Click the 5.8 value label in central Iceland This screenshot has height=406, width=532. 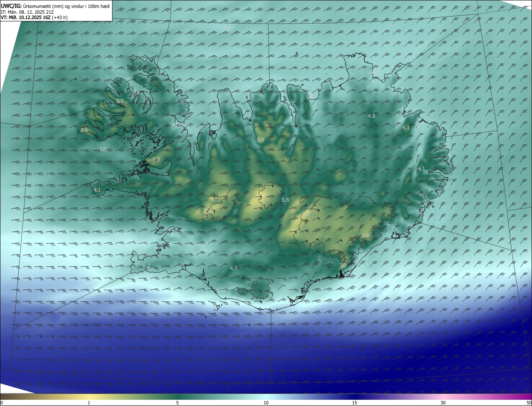click(x=285, y=200)
